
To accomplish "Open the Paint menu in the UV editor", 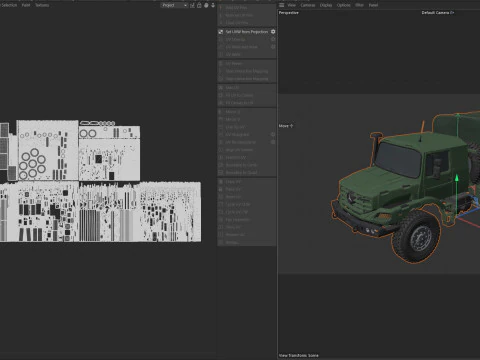I will 26,5.
